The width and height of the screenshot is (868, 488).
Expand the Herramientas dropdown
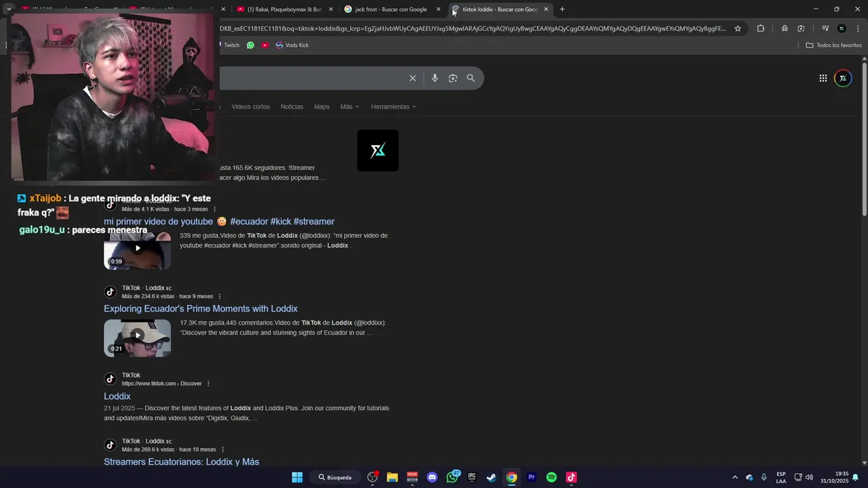click(x=393, y=106)
